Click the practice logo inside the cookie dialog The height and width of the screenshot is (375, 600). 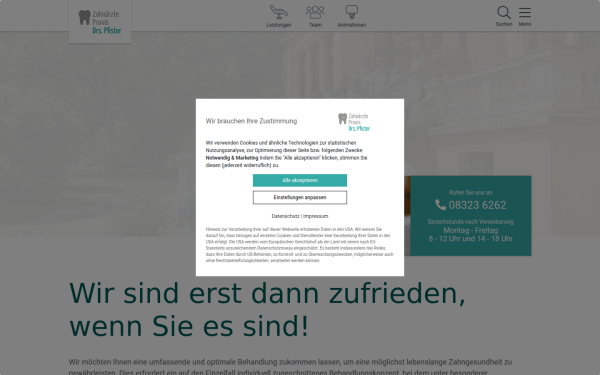pyautogui.click(x=354, y=122)
